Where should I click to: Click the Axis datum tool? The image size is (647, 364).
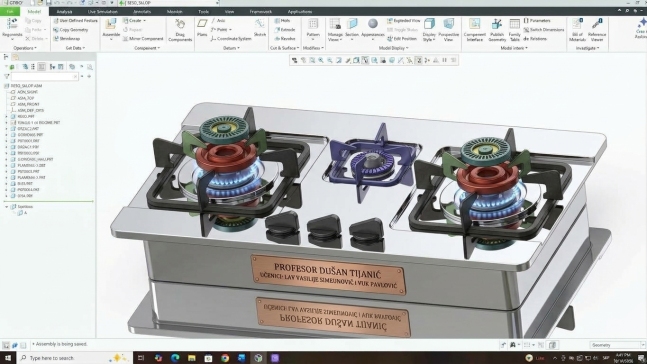[218, 21]
